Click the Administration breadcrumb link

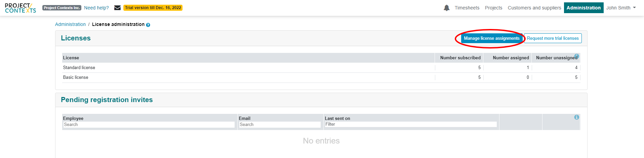click(x=70, y=24)
